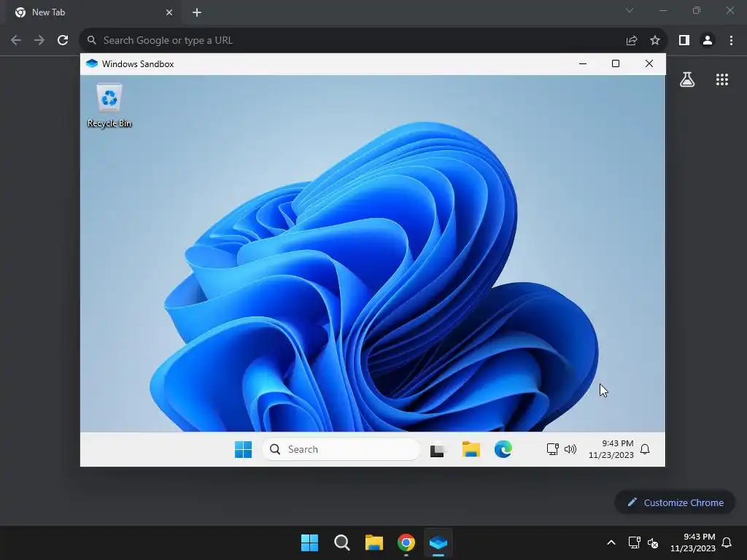Open Recycle Bin on the Sandbox desktop
747x560 pixels.
[x=109, y=105]
